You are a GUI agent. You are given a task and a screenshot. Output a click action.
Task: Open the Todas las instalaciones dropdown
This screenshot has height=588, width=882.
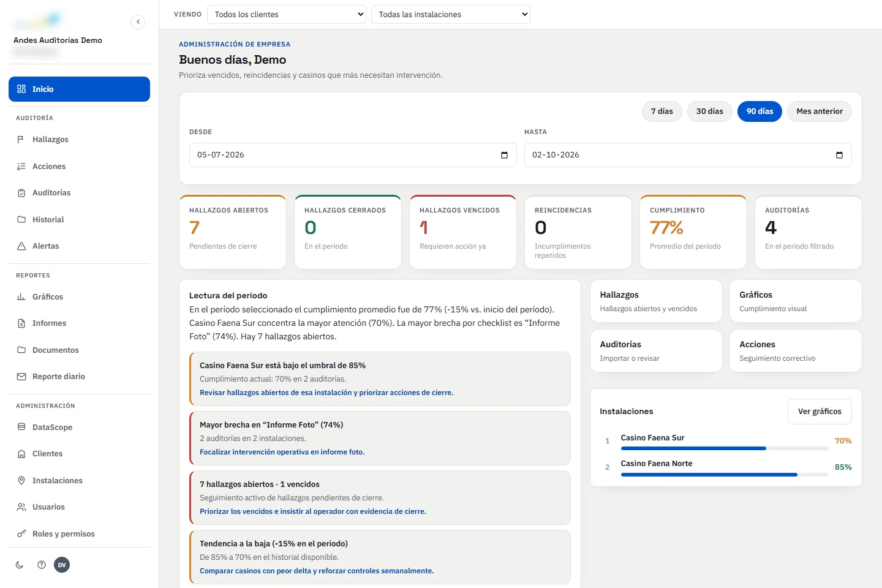(x=451, y=15)
